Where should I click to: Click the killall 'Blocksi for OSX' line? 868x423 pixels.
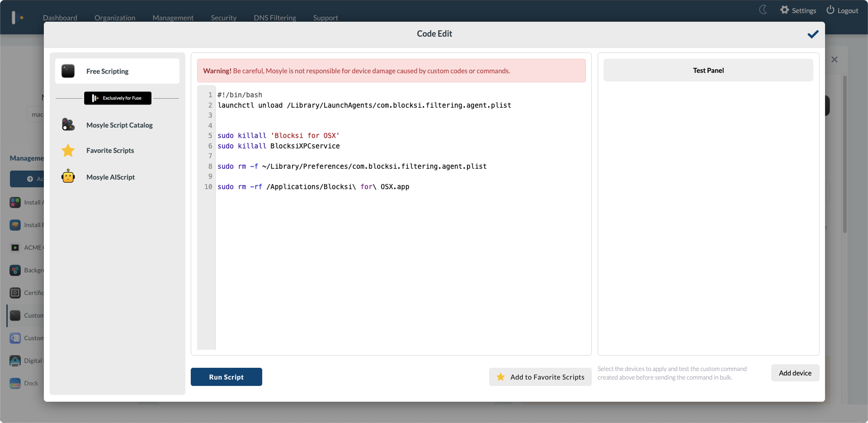pos(278,136)
